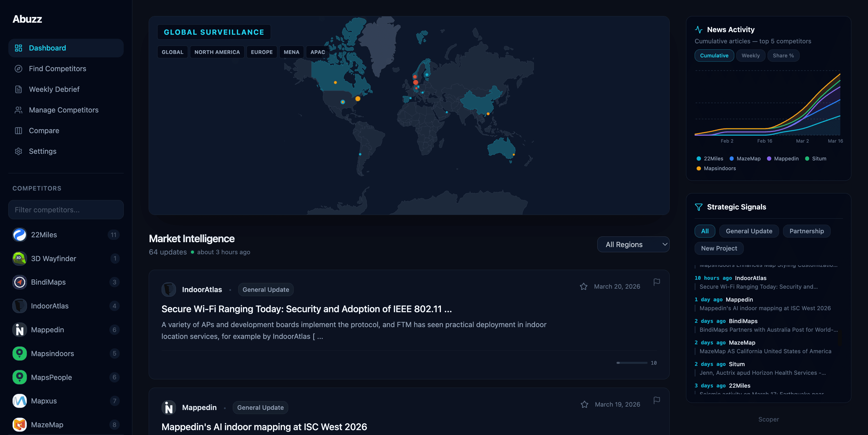Screen dimensions: 868x435
Task: Switch to the EUROPE map tab
Action: [x=261, y=52]
